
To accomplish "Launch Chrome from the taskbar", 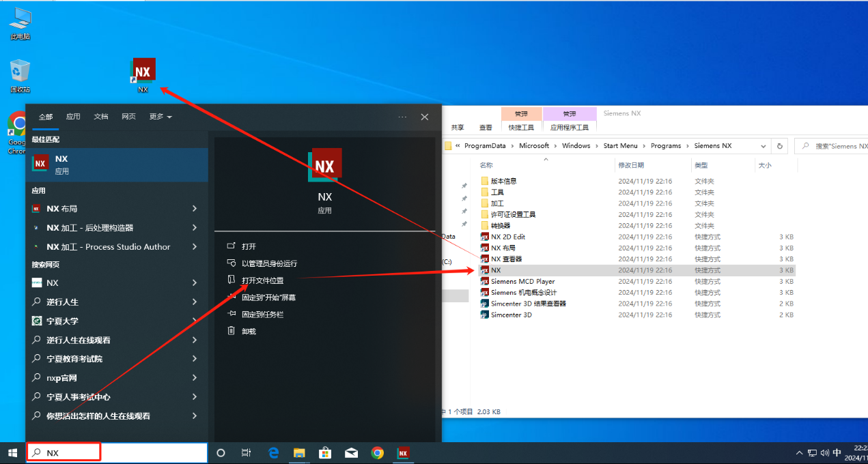I will click(x=377, y=452).
